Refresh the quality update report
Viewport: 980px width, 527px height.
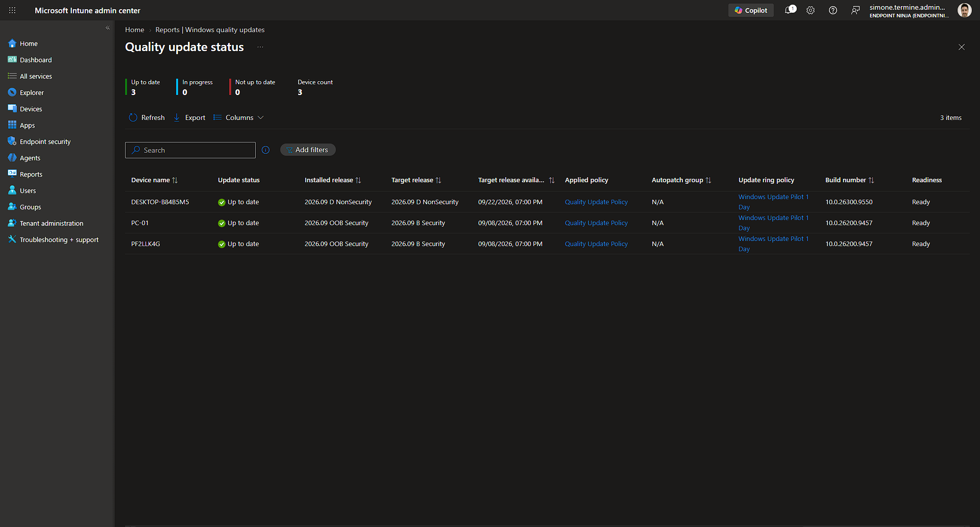[147, 117]
